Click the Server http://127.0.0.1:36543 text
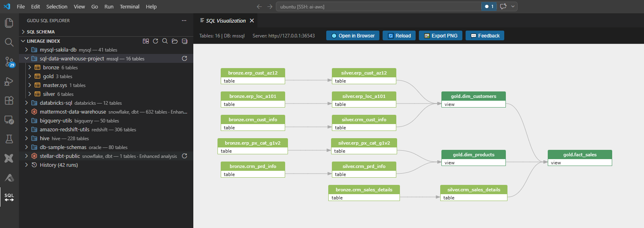This screenshot has height=228, width=644. pyautogui.click(x=284, y=35)
